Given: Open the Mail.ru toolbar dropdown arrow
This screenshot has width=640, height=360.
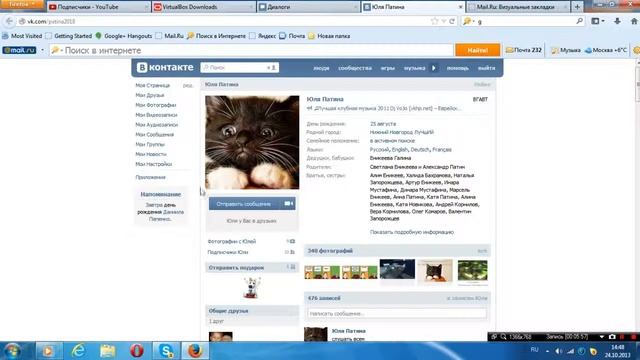Looking at the screenshot, I should (42, 50).
